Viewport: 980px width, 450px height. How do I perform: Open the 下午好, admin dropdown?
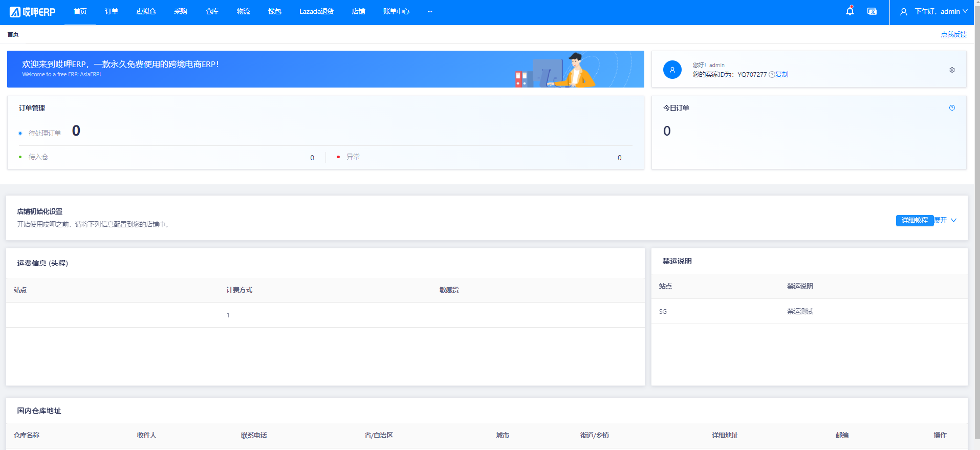[x=941, y=12]
